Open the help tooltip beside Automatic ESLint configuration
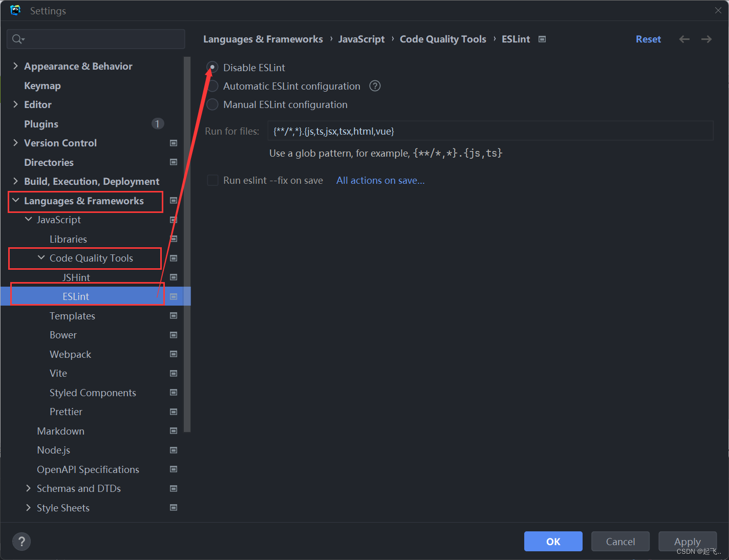Screen dimensions: 729x560 pyautogui.click(x=374, y=85)
